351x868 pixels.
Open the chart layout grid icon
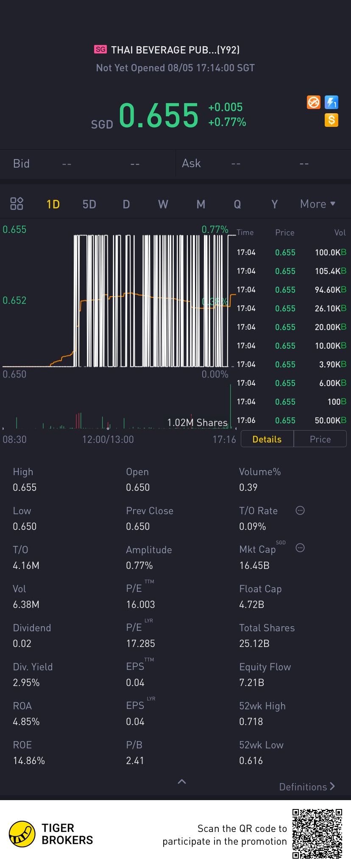17,204
